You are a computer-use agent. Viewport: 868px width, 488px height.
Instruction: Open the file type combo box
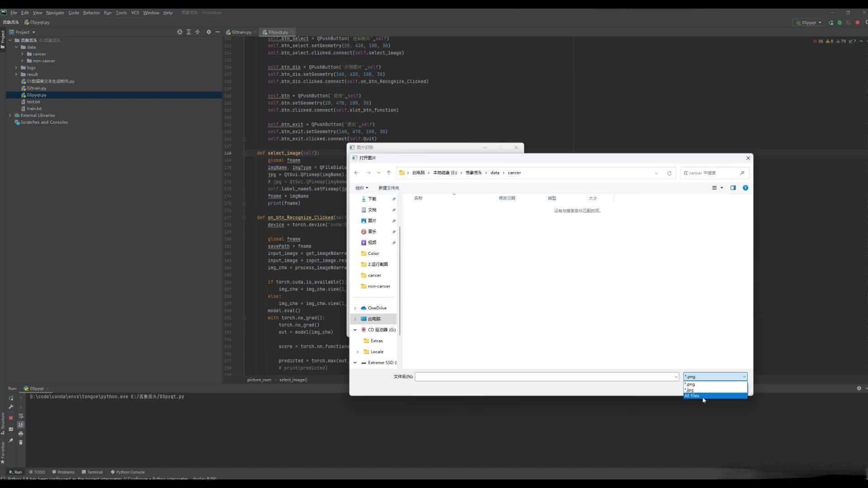coord(715,376)
